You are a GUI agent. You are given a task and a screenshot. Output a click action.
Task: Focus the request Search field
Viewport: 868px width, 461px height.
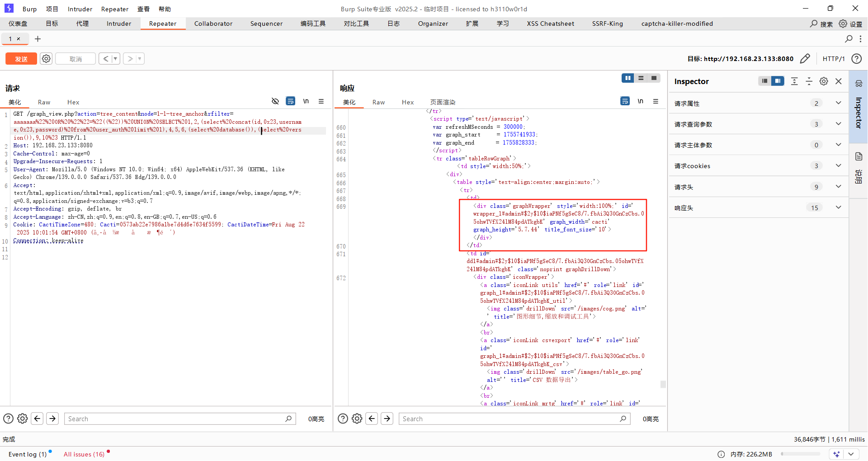point(180,419)
